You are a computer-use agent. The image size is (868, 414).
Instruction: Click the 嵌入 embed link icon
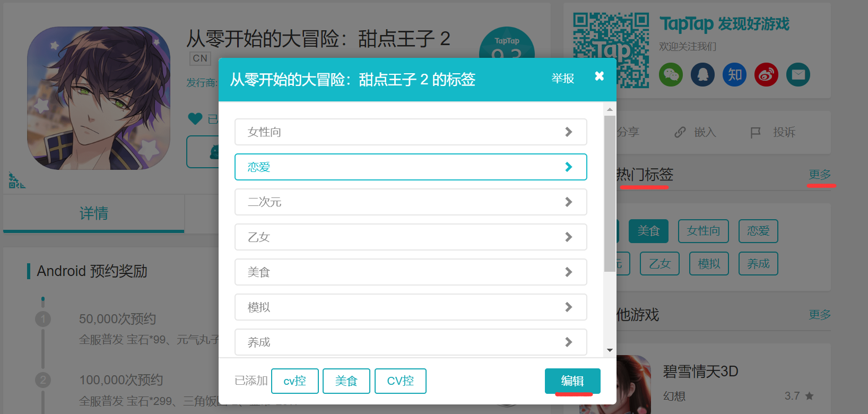(680, 132)
